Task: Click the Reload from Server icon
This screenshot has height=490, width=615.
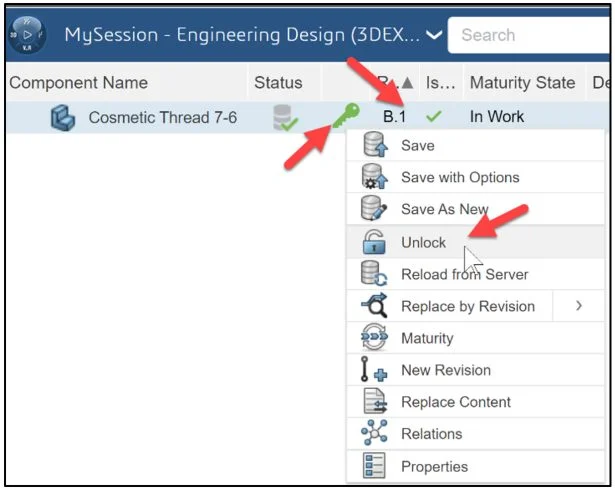Action: point(374,273)
